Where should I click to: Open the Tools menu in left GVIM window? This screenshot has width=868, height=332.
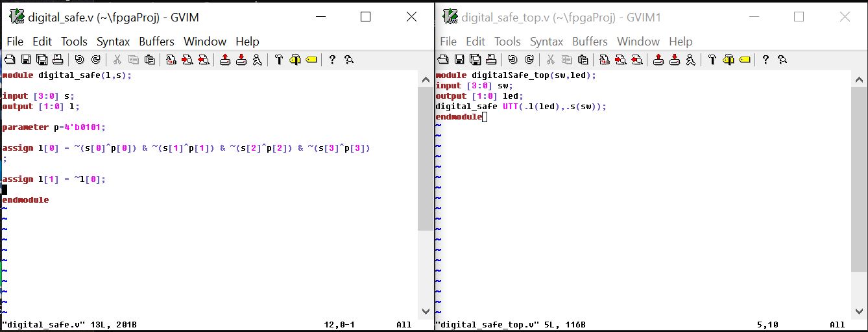tap(74, 42)
